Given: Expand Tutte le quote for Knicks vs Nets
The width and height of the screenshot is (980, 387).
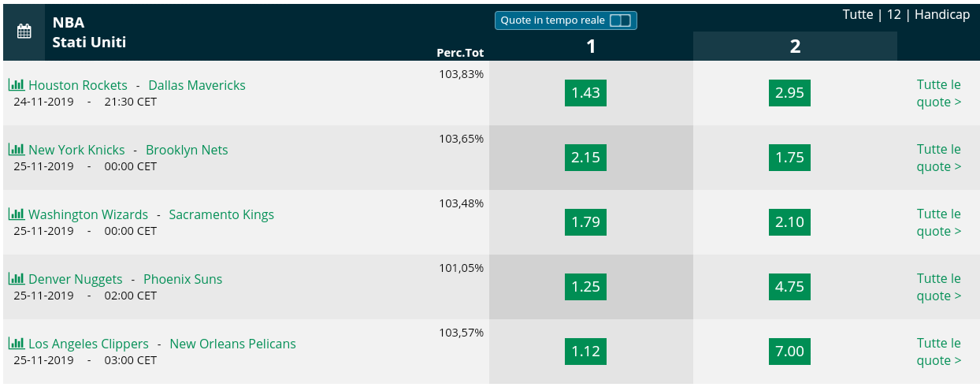Looking at the screenshot, I should tap(939, 158).
